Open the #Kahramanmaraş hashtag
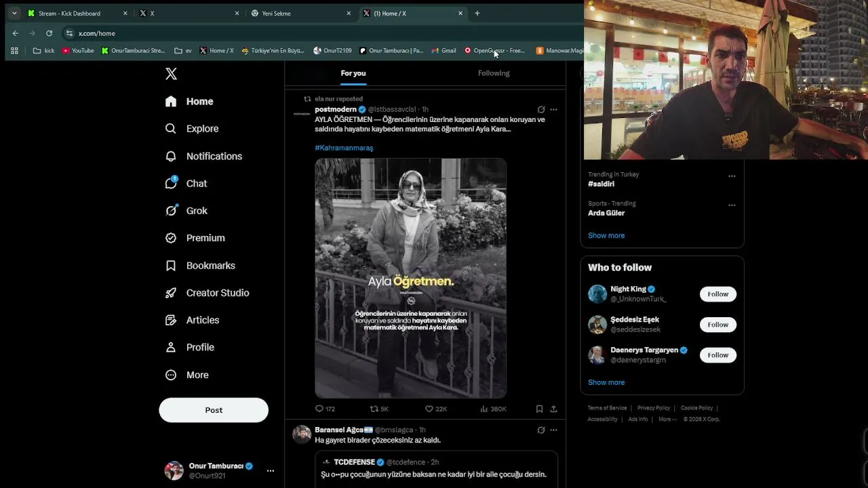The width and height of the screenshot is (868, 488). click(x=344, y=148)
